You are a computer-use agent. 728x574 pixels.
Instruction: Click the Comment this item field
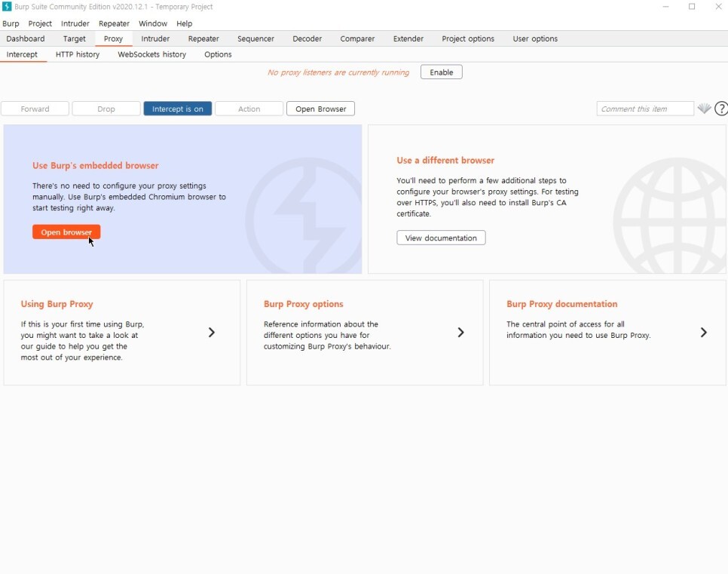pyautogui.click(x=645, y=109)
